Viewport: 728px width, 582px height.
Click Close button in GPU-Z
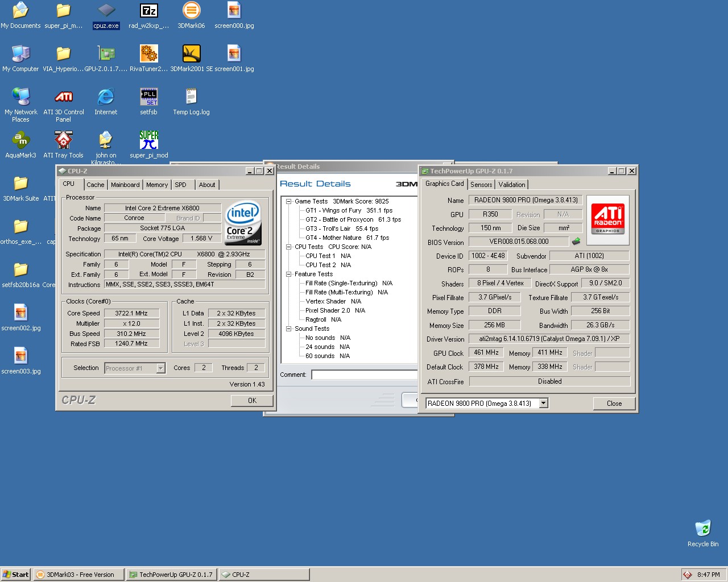pos(614,404)
